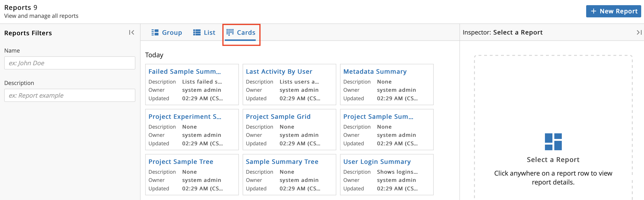The image size is (644, 200).
Task: Open the Sample Summary Tree report
Action: pyautogui.click(x=282, y=162)
